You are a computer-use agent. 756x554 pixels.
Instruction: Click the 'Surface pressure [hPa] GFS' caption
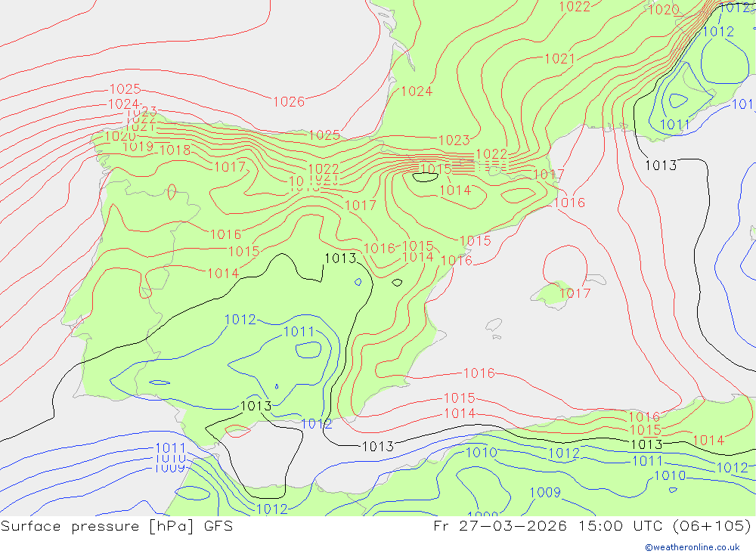tap(116, 526)
